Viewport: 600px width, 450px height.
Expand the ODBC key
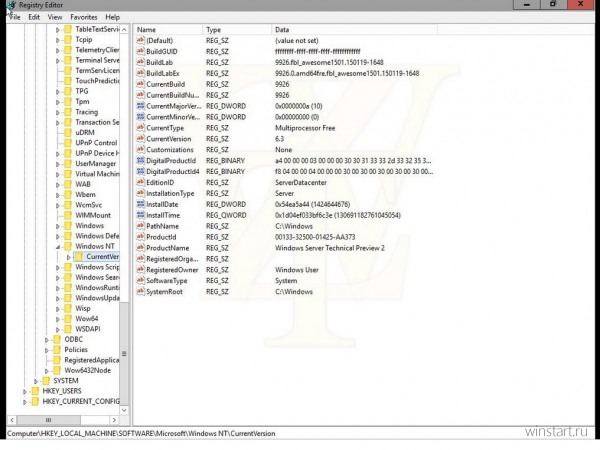coord(47,339)
